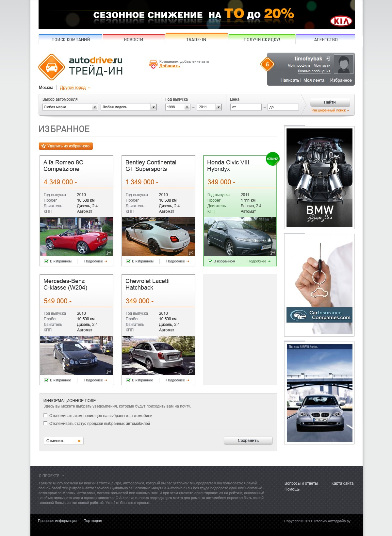Click the orange x icon on Отменить
The width and height of the screenshot is (392, 536).
point(79,441)
